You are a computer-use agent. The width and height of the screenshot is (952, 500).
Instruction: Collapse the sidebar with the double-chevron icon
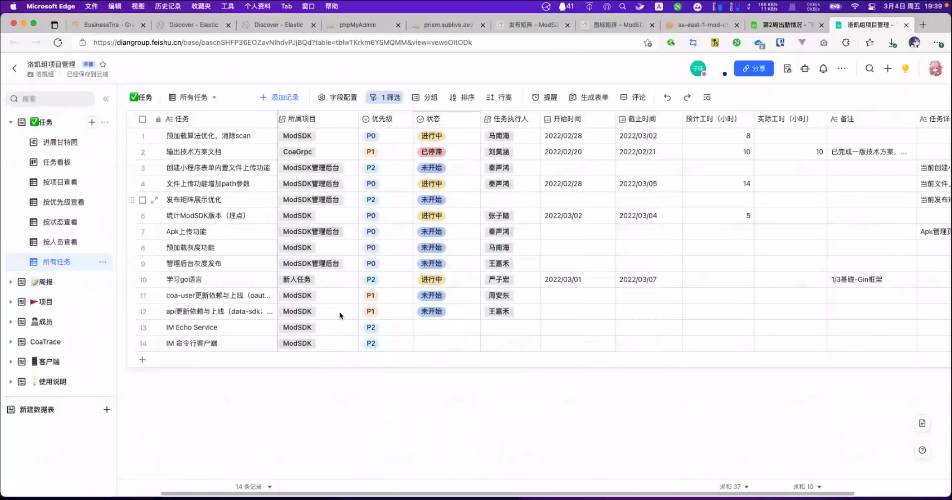(106, 99)
